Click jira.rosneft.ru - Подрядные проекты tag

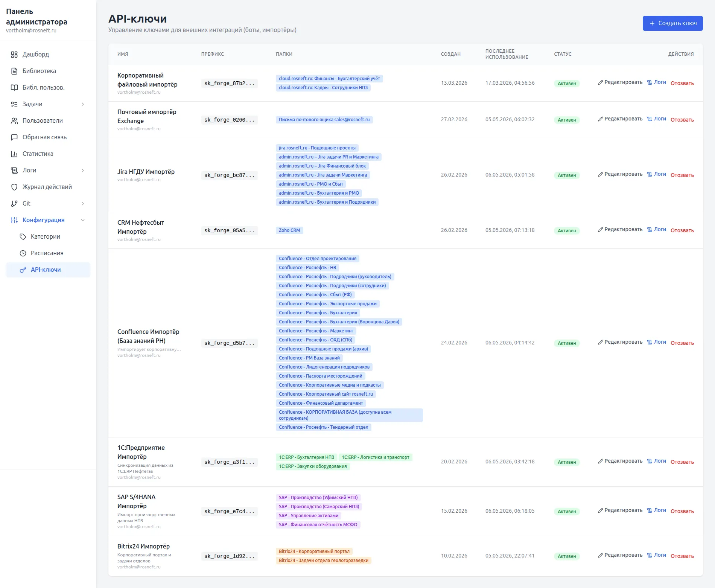tap(317, 148)
